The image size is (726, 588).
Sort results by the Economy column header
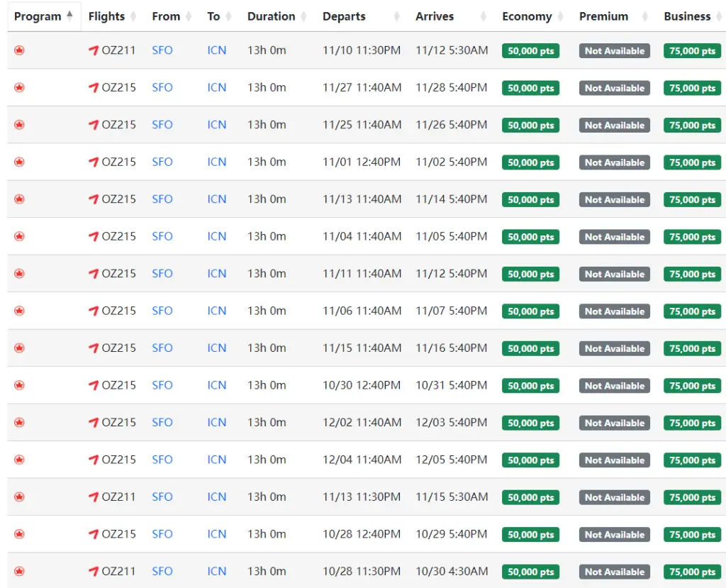coord(527,16)
